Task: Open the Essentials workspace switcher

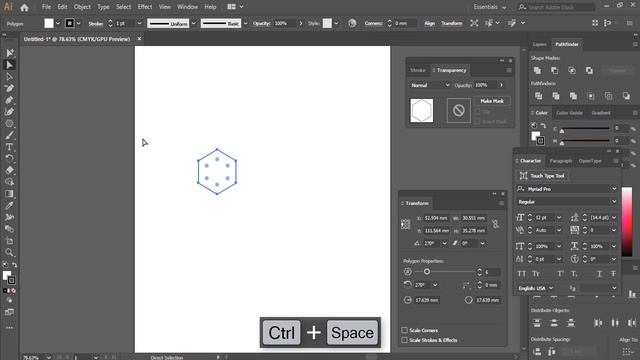Action: (x=489, y=7)
